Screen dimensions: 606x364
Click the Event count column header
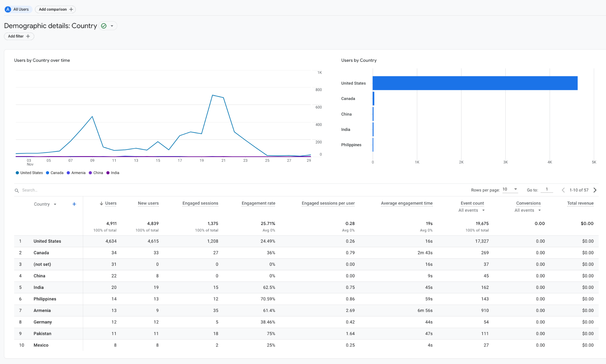(x=472, y=203)
